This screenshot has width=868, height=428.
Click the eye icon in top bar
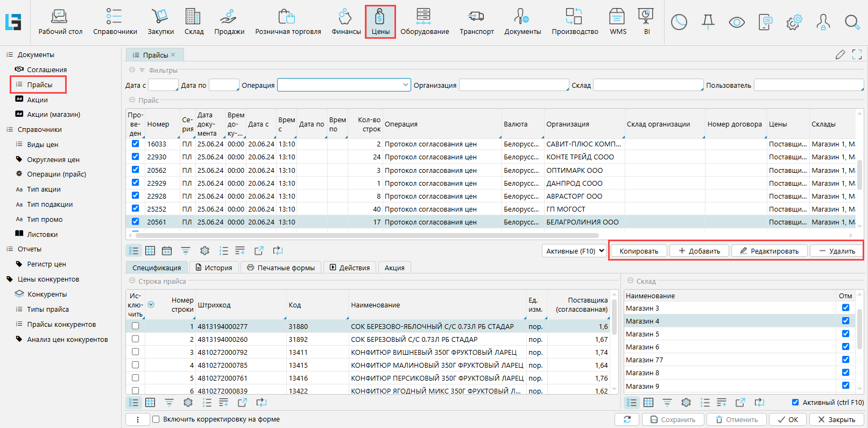tap(737, 22)
